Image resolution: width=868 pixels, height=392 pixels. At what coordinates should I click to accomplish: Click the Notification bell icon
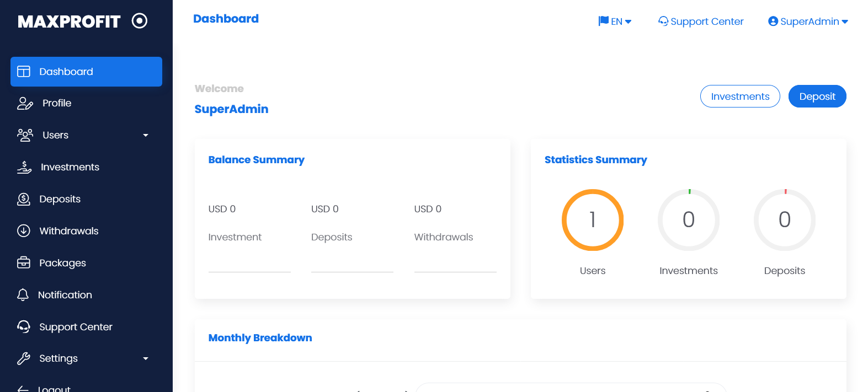click(x=23, y=295)
